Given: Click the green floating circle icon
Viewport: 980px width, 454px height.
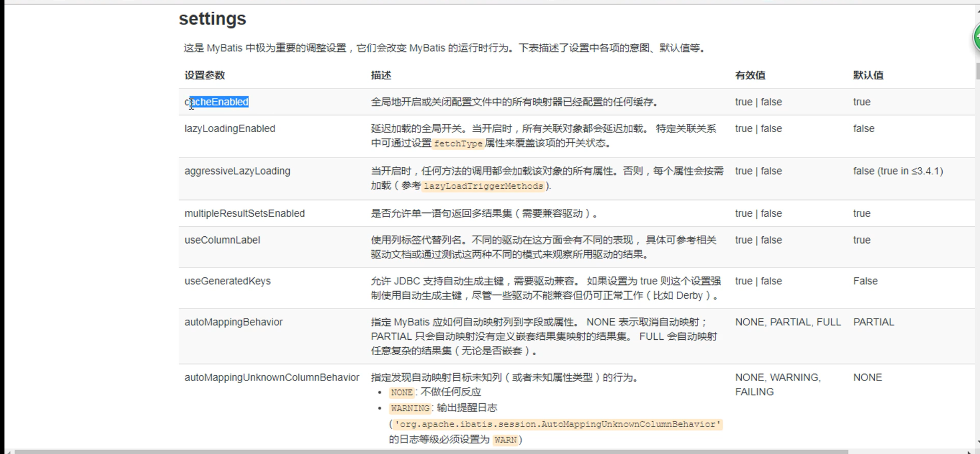Looking at the screenshot, I should click(x=976, y=37).
